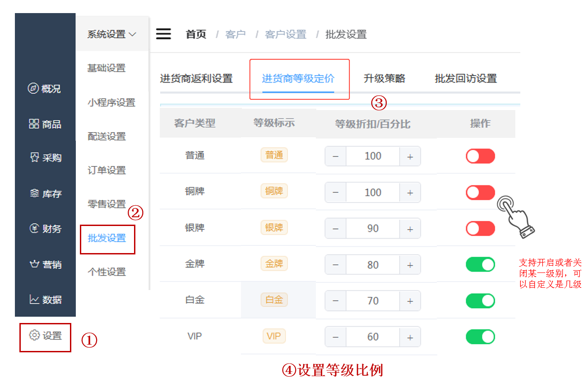Click the hamburger menu icon
588x392 pixels.
[163, 34]
